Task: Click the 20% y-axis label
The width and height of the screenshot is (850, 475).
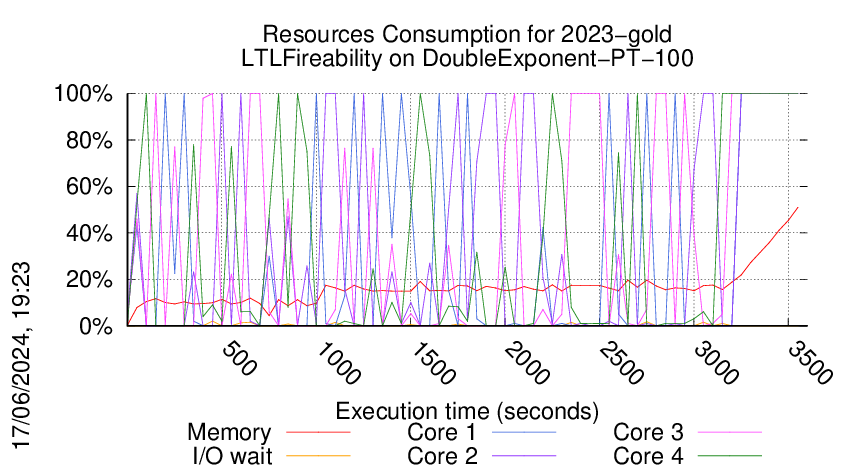Action: [x=89, y=280]
